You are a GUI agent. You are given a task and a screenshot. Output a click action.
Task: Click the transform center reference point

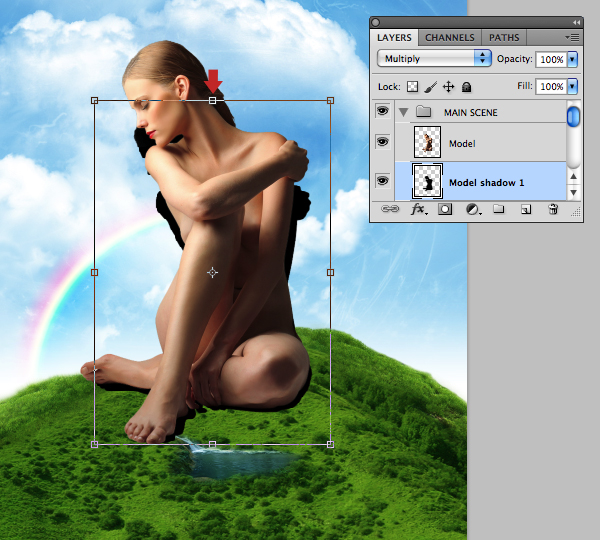tap(212, 272)
